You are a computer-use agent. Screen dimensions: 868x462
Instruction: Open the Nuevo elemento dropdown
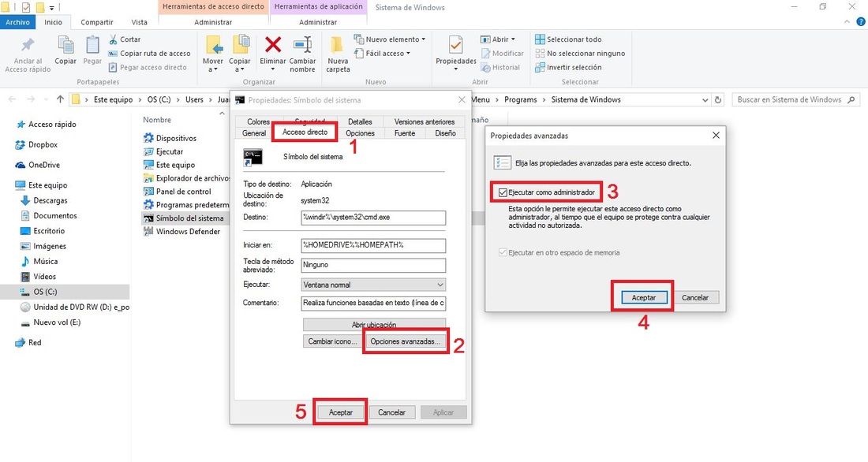click(x=390, y=39)
